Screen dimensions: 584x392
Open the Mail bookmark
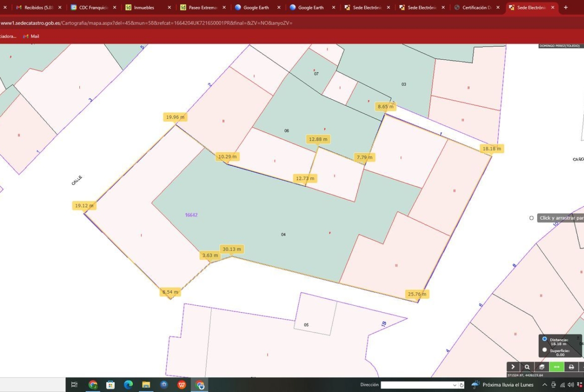coord(31,36)
